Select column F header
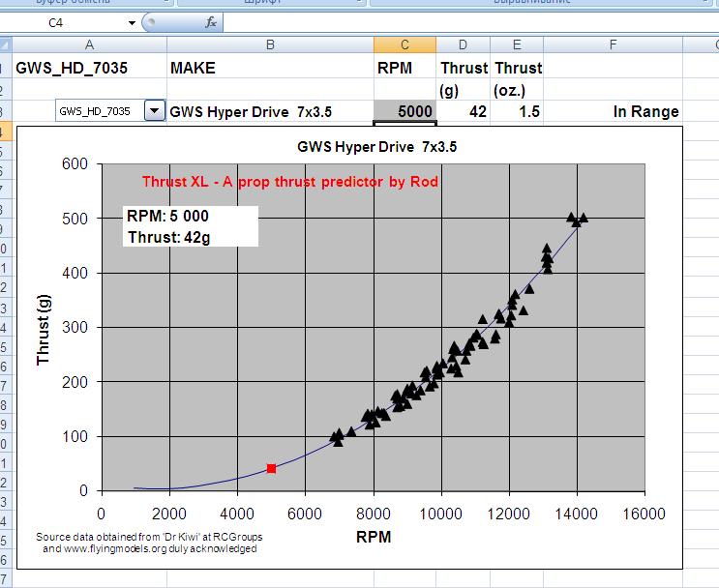The height and width of the screenshot is (588, 719). [614, 44]
